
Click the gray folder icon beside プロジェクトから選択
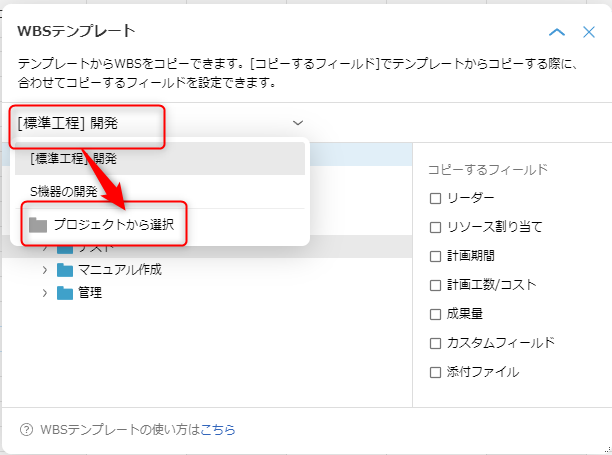coord(38,225)
